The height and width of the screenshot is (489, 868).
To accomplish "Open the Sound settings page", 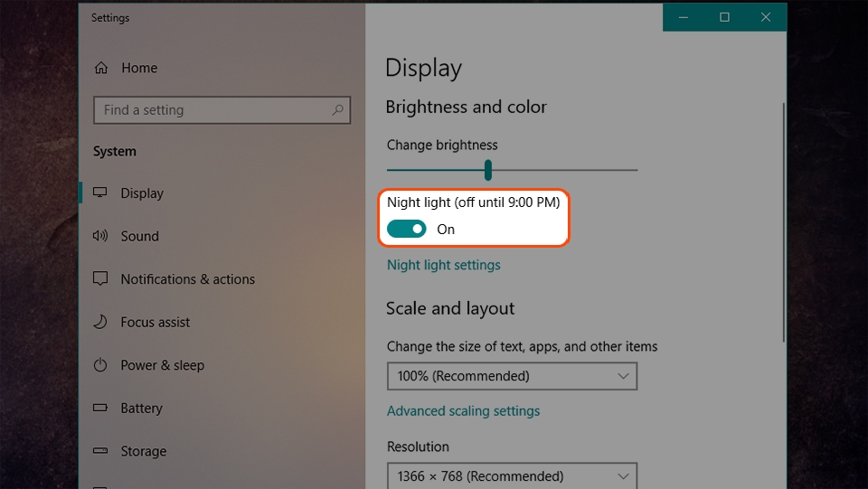I will click(x=139, y=236).
